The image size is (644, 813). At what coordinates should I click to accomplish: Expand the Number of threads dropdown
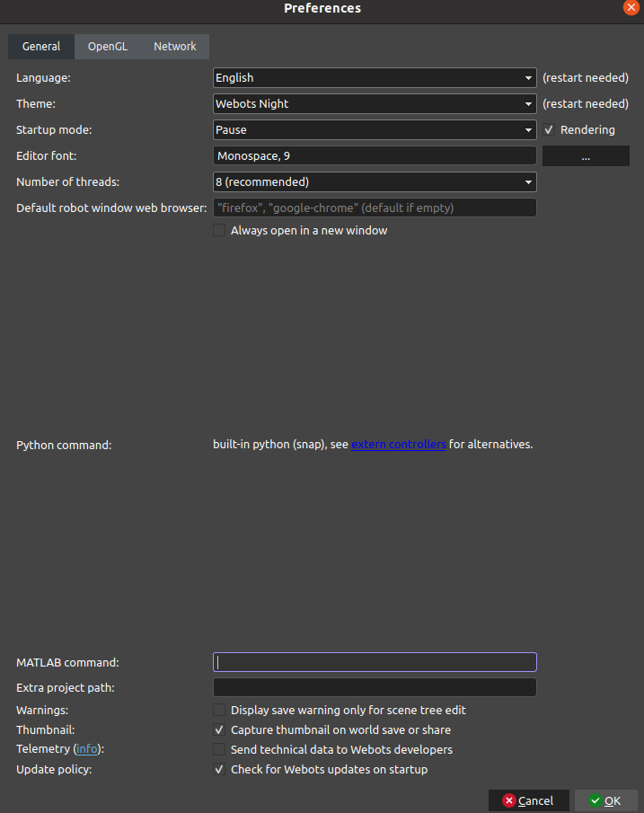click(375, 182)
